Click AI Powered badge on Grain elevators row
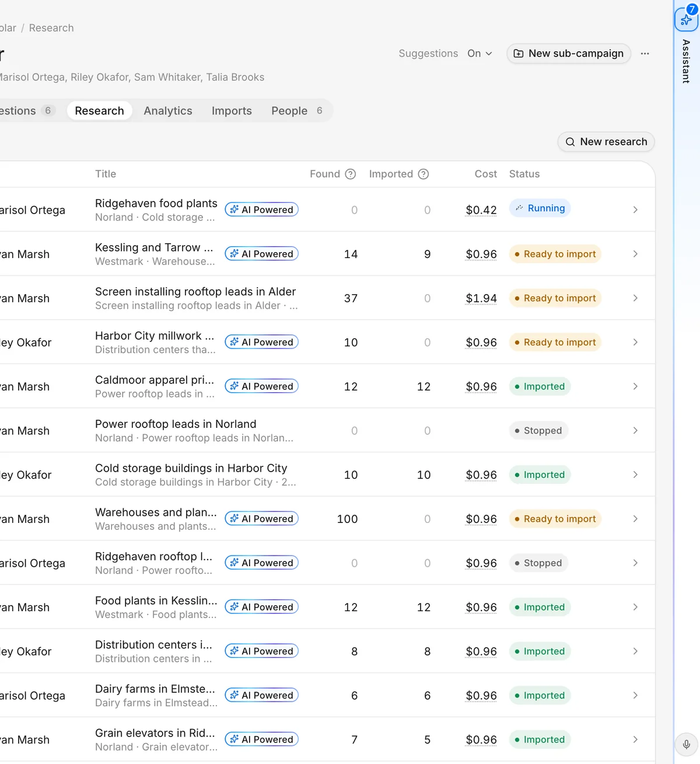Screen dimensions: 700x764 (x=261, y=739)
